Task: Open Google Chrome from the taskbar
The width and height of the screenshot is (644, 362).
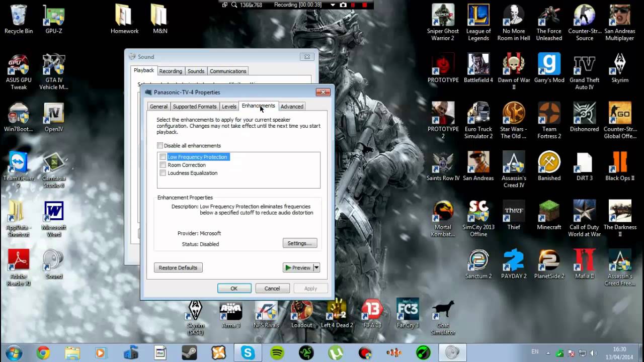Action: click(x=43, y=353)
